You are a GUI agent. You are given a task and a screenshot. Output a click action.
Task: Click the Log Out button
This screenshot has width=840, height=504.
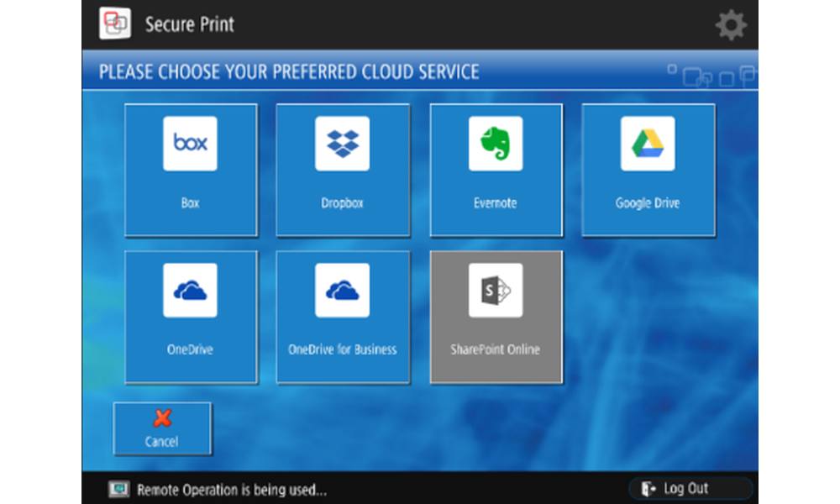click(x=689, y=487)
